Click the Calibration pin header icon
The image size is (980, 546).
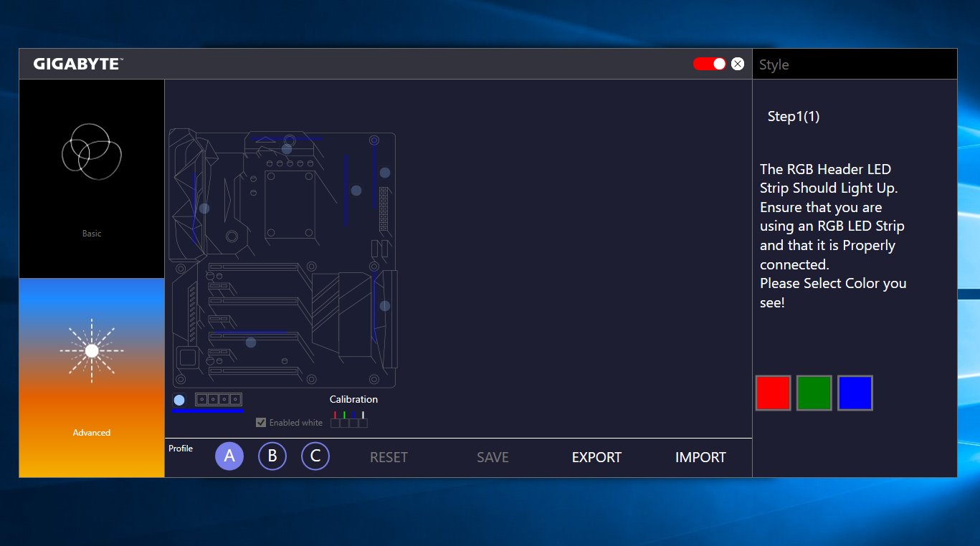click(x=349, y=419)
